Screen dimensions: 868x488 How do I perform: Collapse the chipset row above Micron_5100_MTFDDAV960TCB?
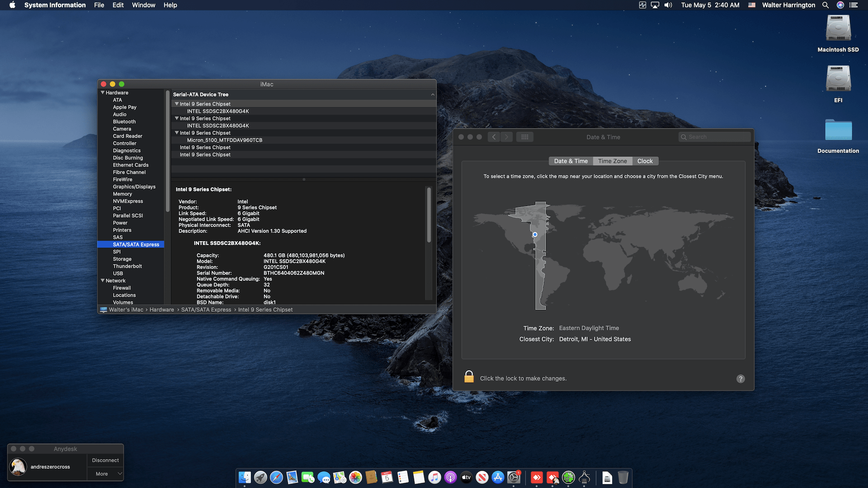(x=177, y=133)
